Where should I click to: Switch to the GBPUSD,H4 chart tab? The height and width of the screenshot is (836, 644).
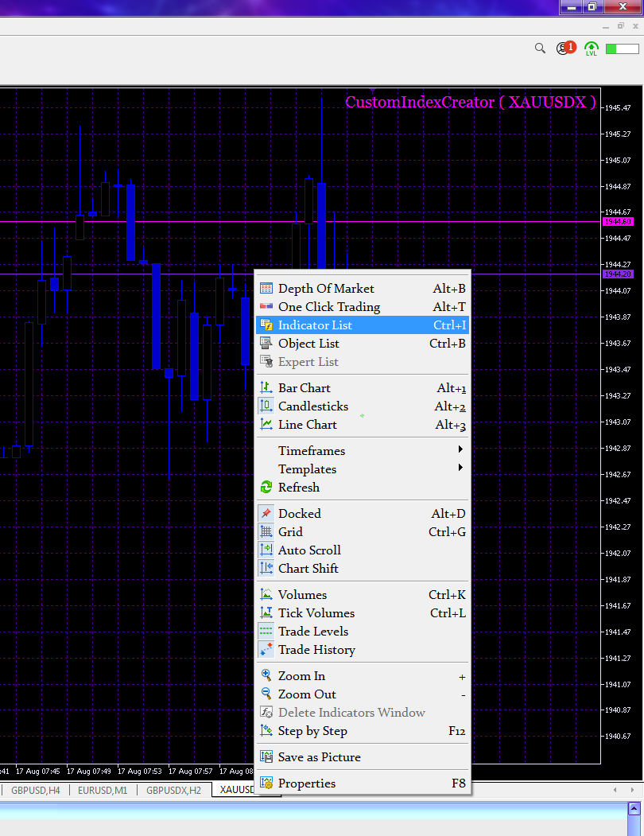click(36, 790)
